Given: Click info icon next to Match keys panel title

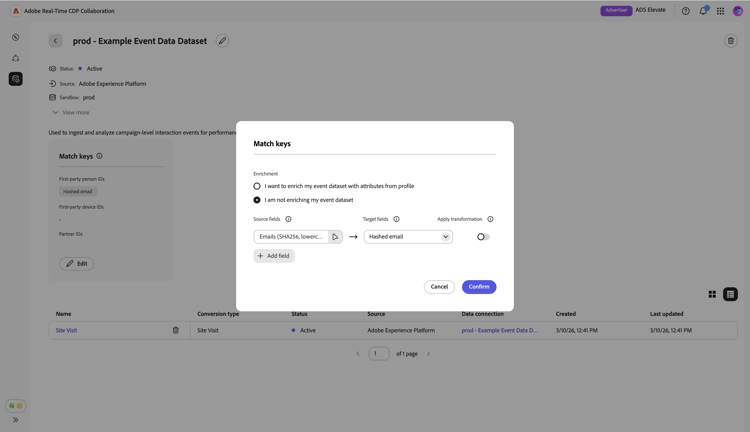Looking at the screenshot, I should 99,156.
